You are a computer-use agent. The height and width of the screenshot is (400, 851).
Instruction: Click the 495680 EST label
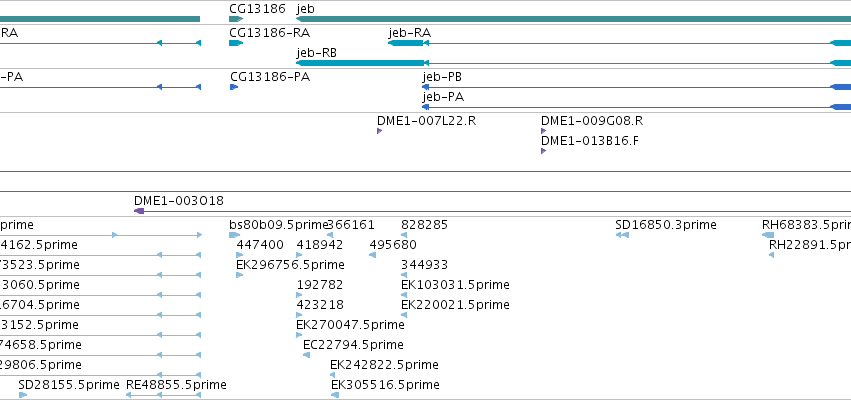tap(393, 245)
